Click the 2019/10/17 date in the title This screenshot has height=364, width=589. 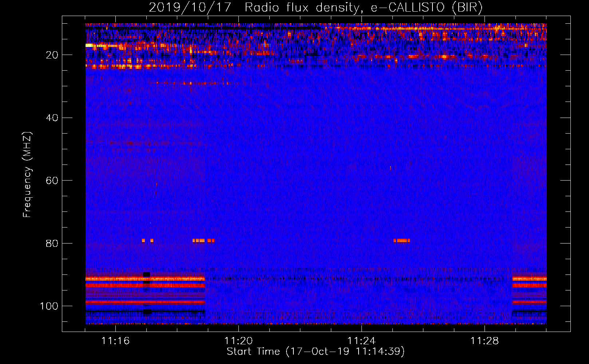[x=190, y=7]
